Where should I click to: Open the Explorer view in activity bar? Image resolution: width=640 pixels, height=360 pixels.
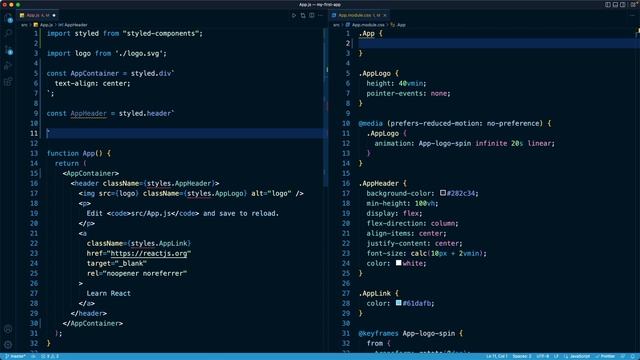click(x=8, y=18)
